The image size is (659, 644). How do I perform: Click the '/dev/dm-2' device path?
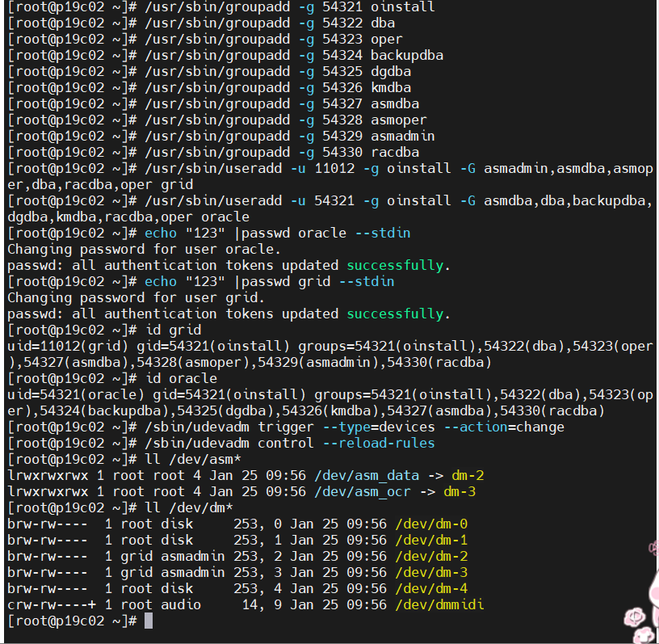point(431,557)
